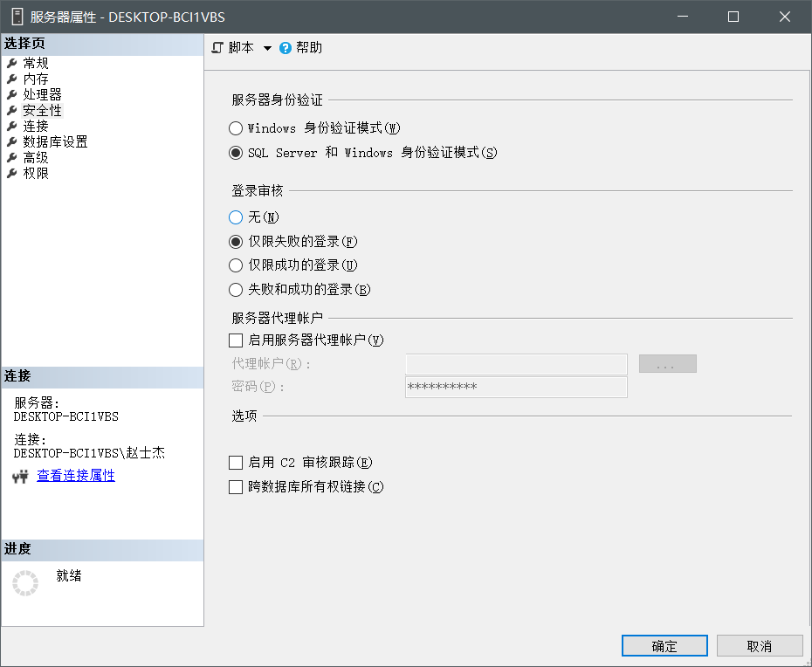The width and height of the screenshot is (812, 667).
Task: Click the wrench icon beside 常规
Action: [x=12, y=63]
